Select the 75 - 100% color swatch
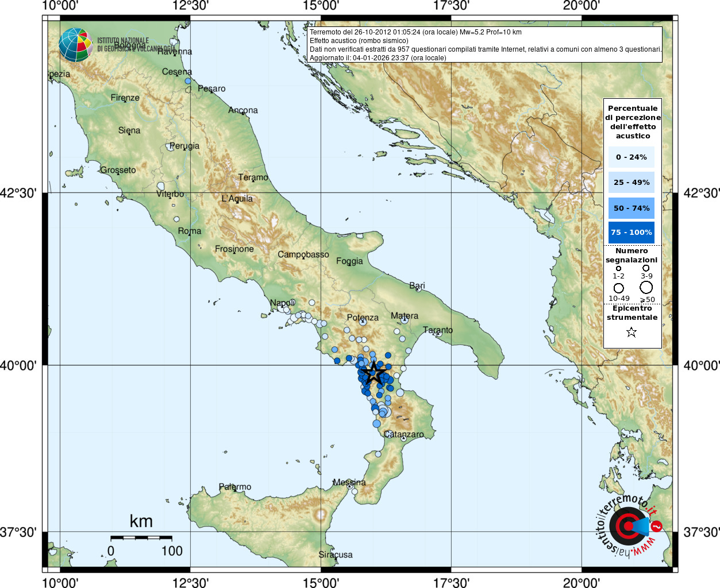The image size is (720, 588). (632, 233)
